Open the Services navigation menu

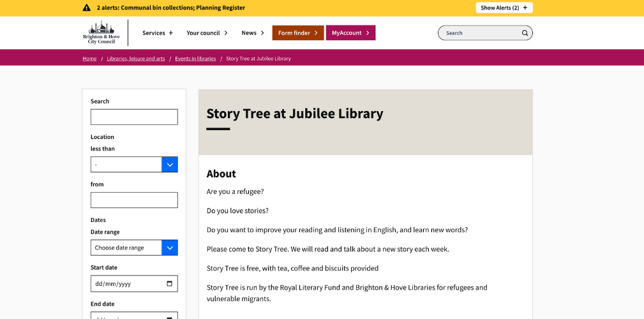click(154, 33)
